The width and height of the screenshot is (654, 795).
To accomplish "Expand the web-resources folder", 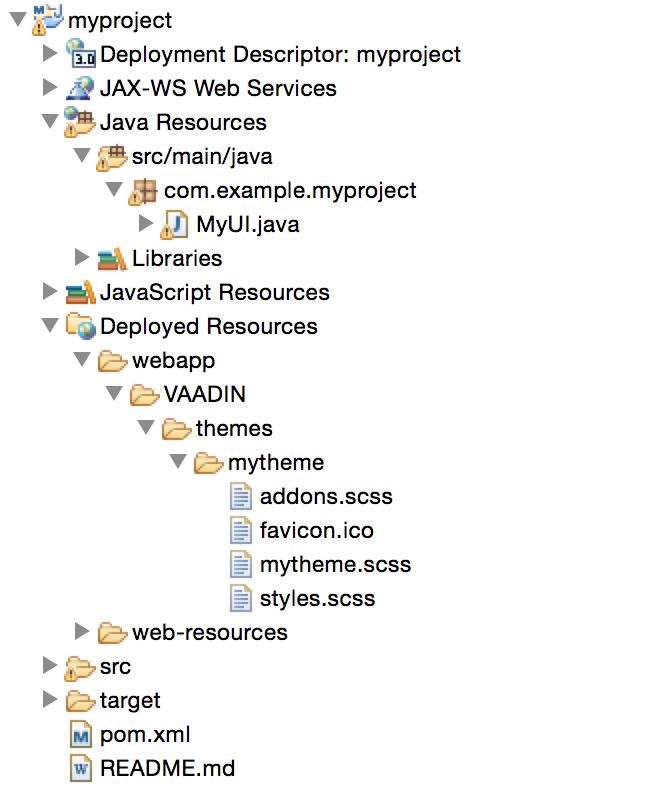I will [x=82, y=632].
